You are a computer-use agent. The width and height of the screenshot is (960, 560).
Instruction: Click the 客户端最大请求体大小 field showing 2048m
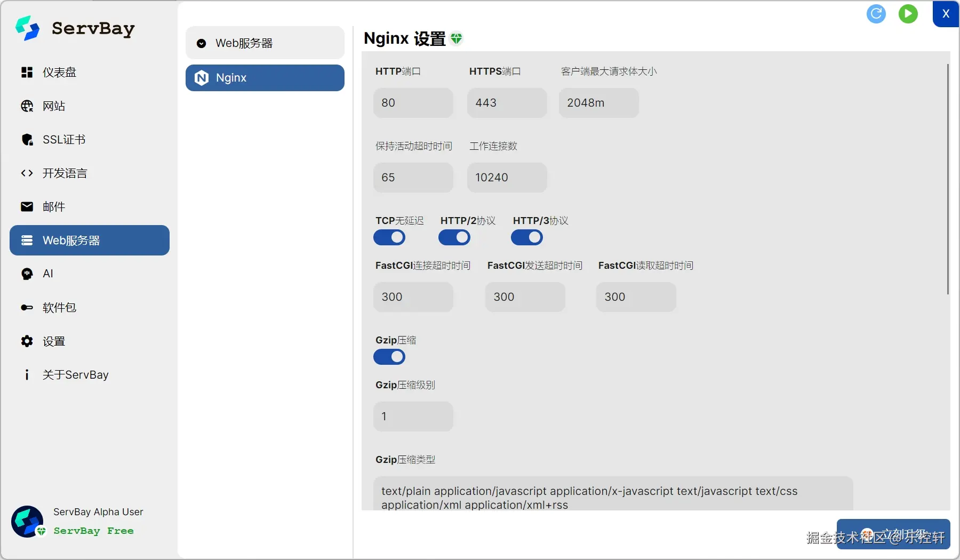(x=599, y=103)
